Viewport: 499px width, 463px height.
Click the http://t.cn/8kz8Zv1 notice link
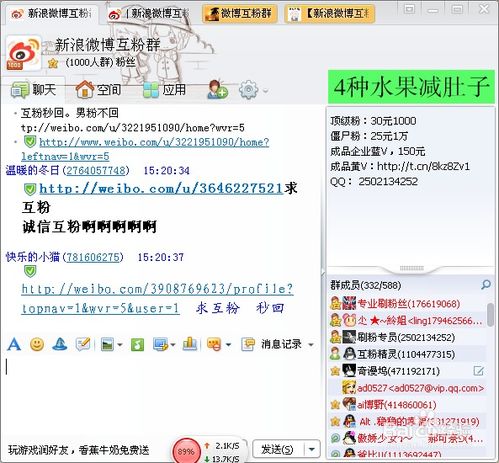click(423, 166)
